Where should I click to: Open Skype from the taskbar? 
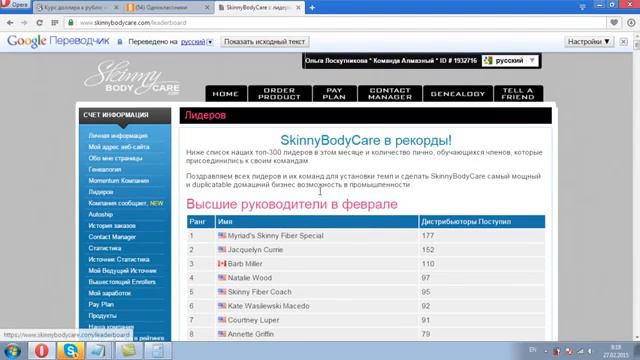pyautogui.click(x=71, y=351)
